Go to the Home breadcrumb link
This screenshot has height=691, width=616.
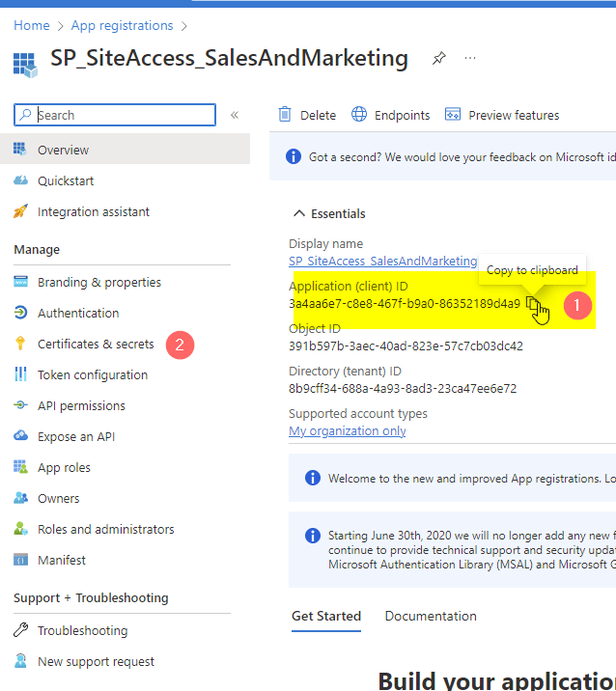pyautogui.click(x=32, y=25)
